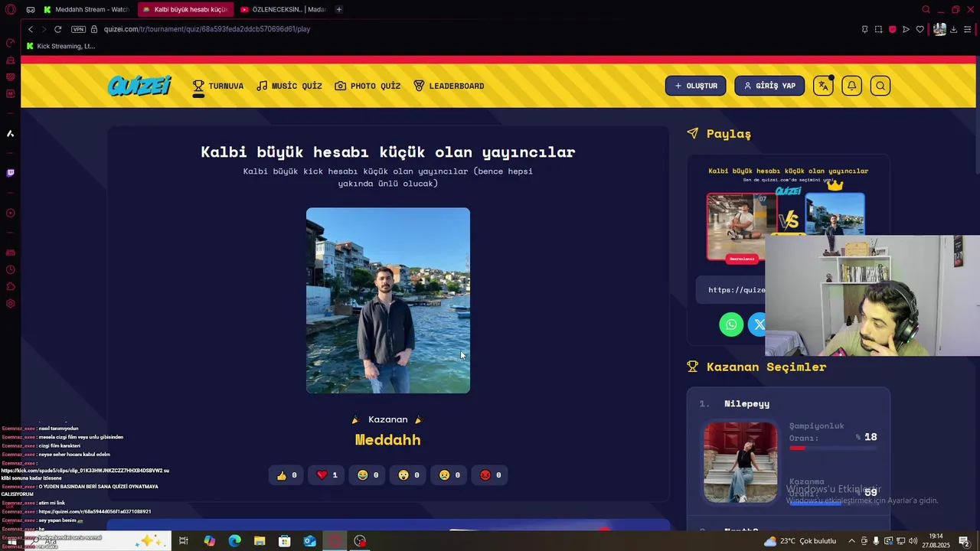Open Microsoft Edge from taskbar
This screenshot has height=551, width=980.
point(234,541)
